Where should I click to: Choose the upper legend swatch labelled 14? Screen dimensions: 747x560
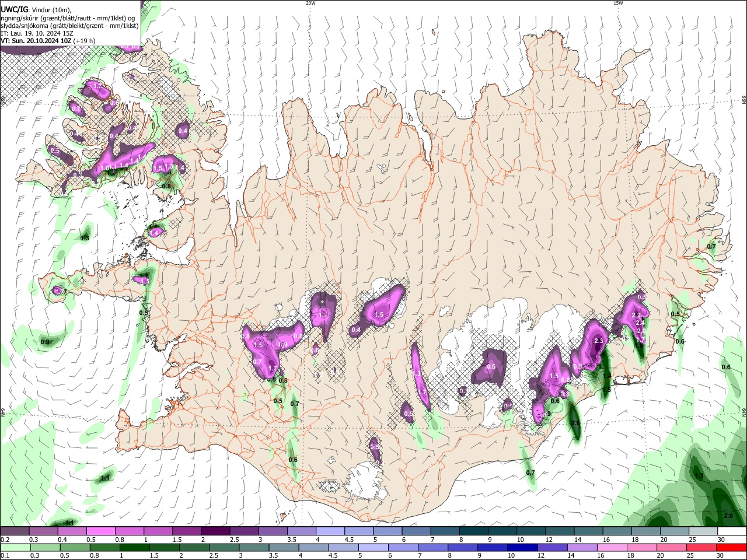point(589,531)
